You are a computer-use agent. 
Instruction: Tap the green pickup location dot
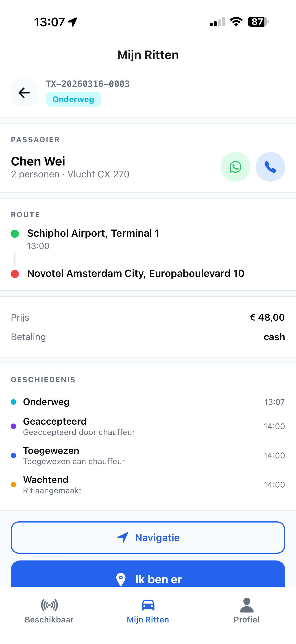click(x=15, y=234)
